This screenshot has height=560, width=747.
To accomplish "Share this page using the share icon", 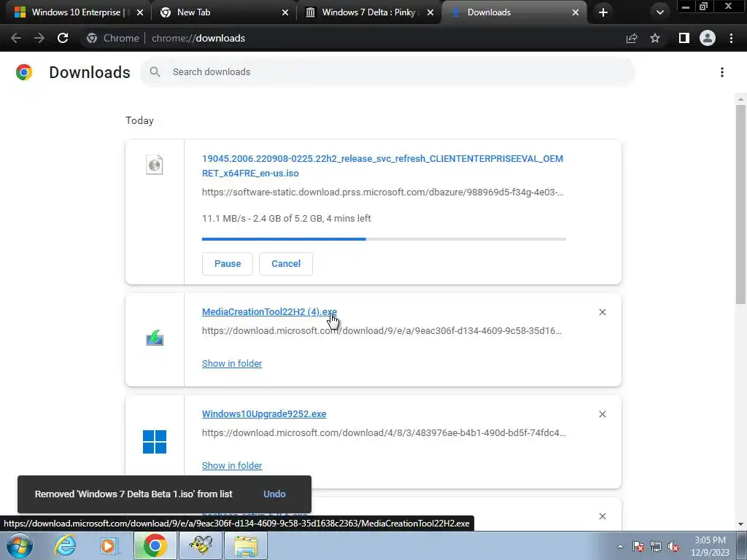I will point(632,38).
